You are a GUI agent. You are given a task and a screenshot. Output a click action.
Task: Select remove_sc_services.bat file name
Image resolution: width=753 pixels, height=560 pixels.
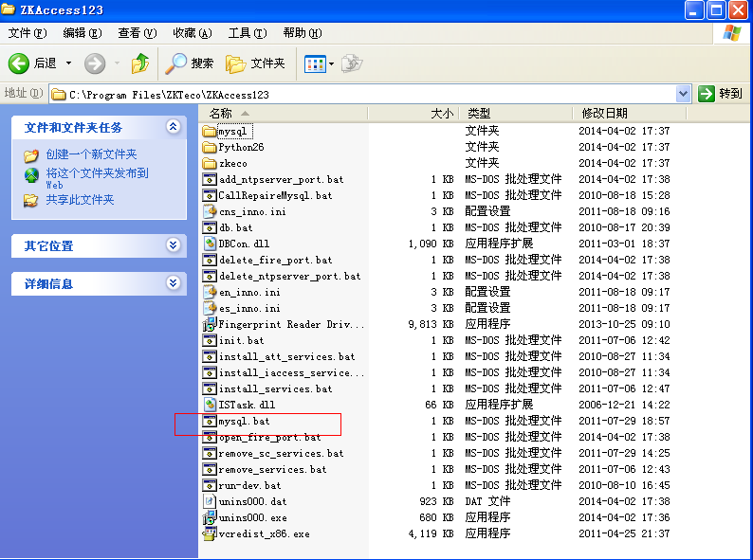pos(281,454)
